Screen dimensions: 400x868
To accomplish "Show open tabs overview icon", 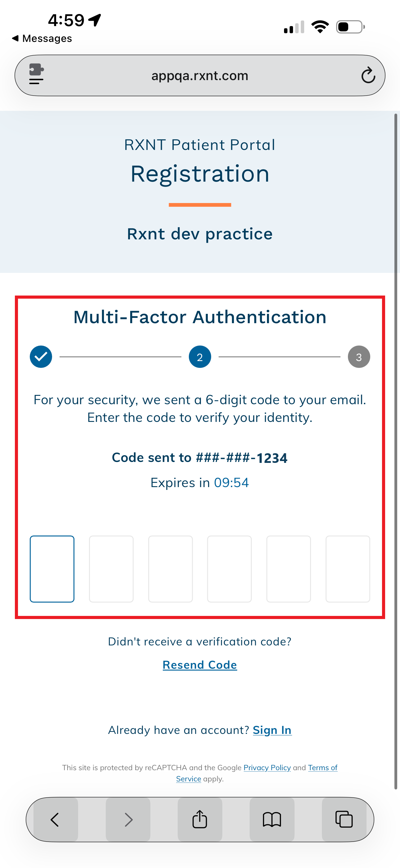I will click(x=344, y=819).
